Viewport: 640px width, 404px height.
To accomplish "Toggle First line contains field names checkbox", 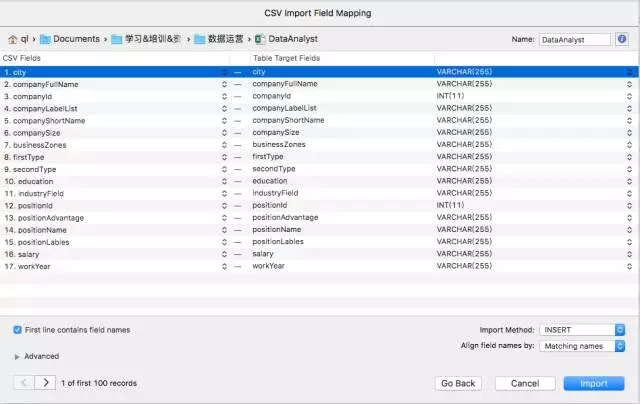I will coord(17,330).
